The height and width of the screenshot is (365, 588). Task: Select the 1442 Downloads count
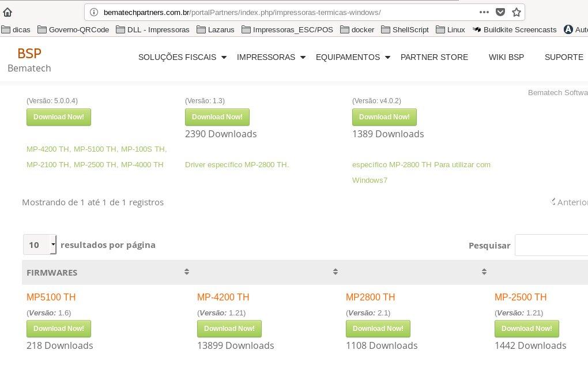coord(530,345)
